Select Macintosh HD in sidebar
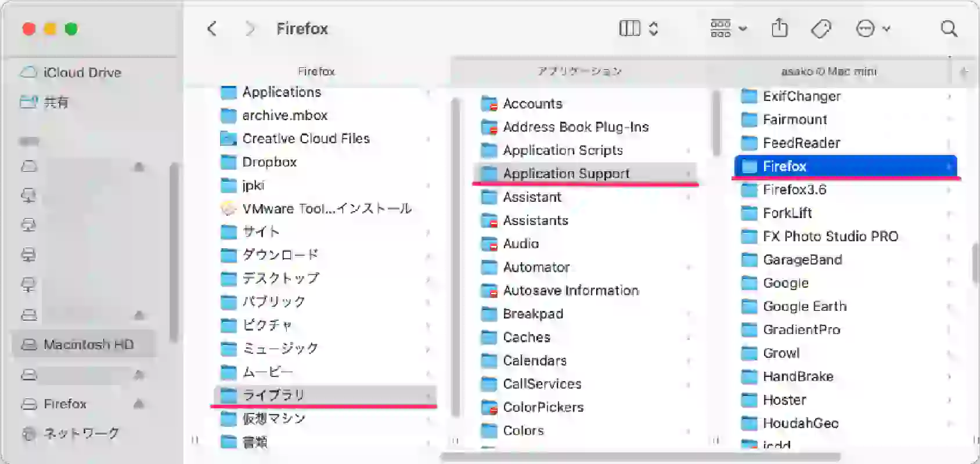 coord(83,345)
